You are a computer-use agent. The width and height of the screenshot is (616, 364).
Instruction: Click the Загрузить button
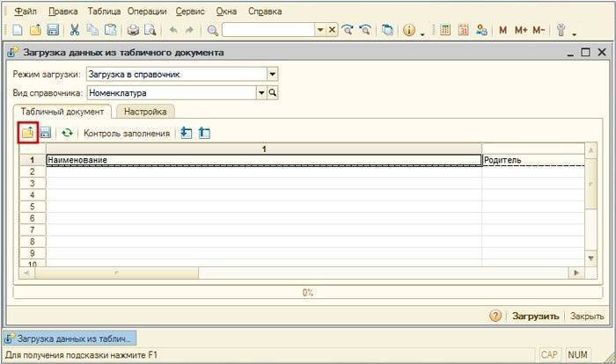coord(535,317)
